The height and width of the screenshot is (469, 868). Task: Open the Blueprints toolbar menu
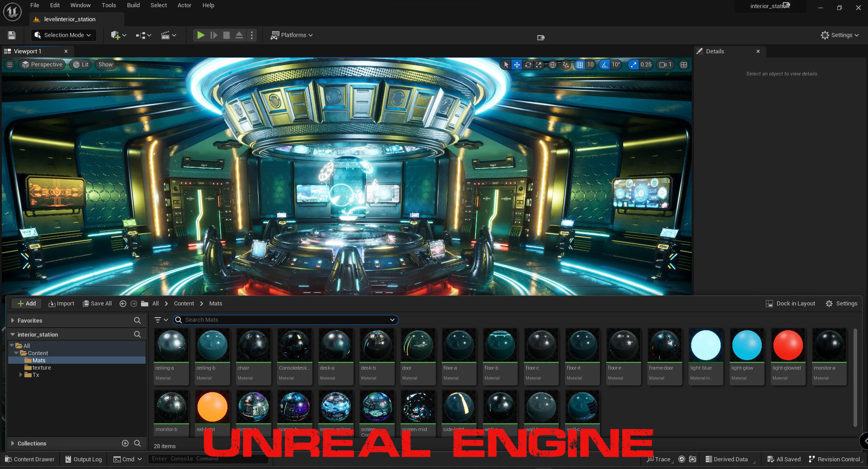[x=143, y=35]
